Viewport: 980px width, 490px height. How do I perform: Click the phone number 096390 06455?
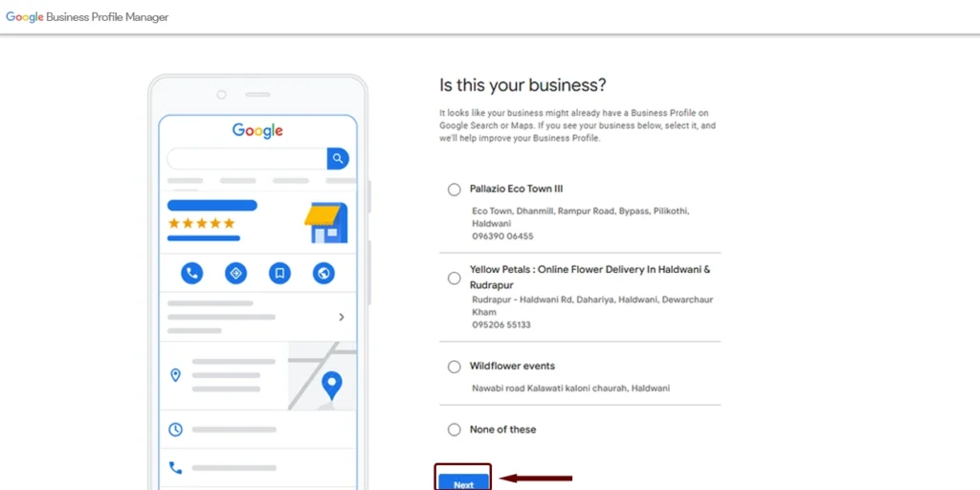coord(502,236)
